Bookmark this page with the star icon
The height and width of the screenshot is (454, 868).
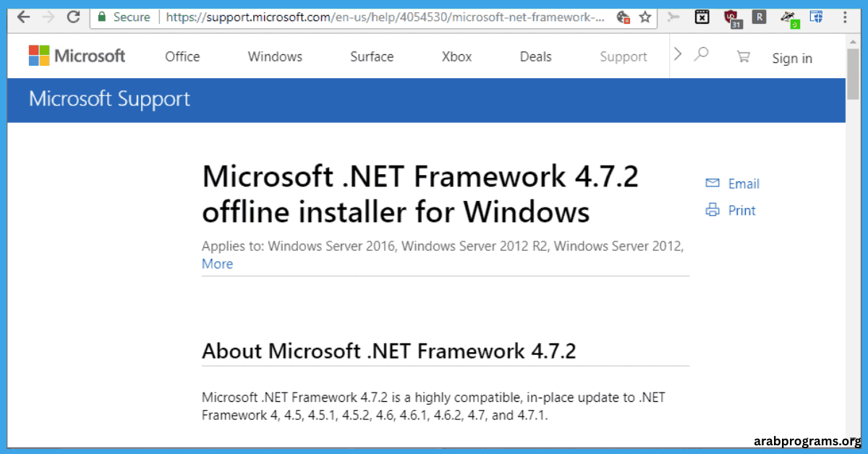pos(644,17)
